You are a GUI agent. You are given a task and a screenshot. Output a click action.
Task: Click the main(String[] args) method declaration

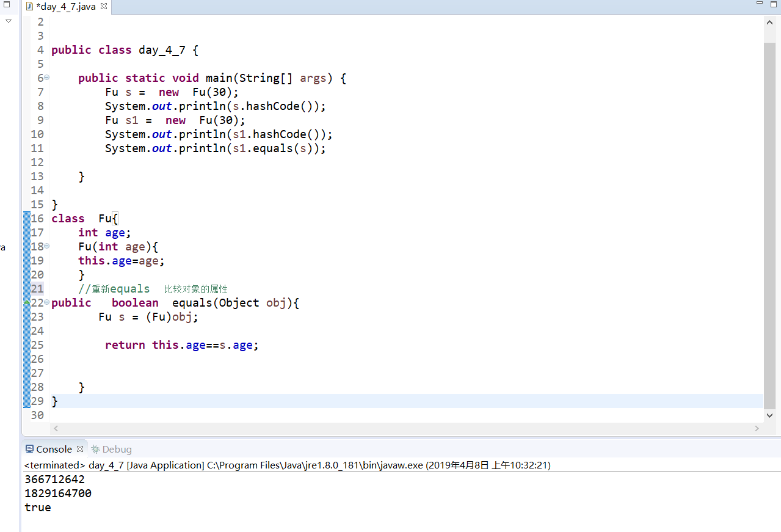pos(213,78)
